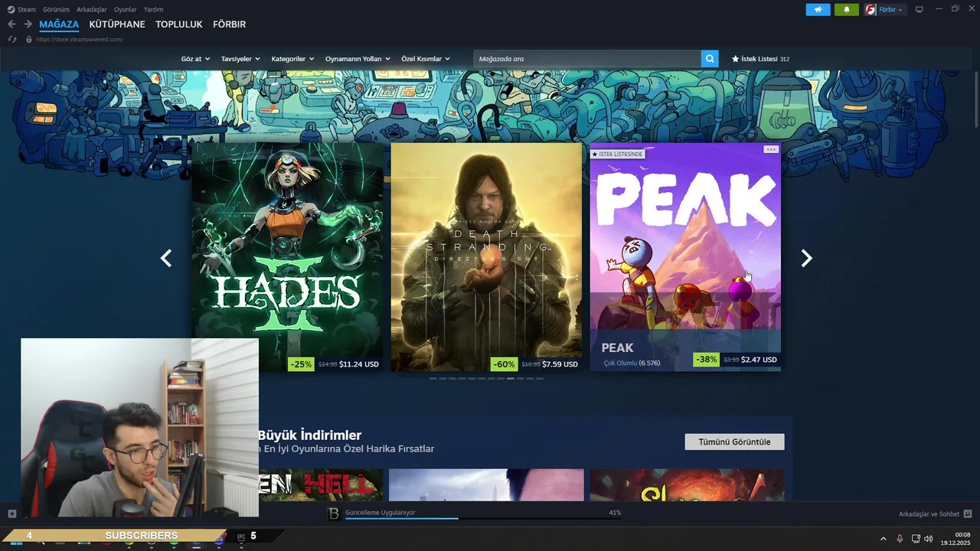Open İstek Listesi wishlist link
This screenshot has height=551, width=980.
[x=760, y=59]
